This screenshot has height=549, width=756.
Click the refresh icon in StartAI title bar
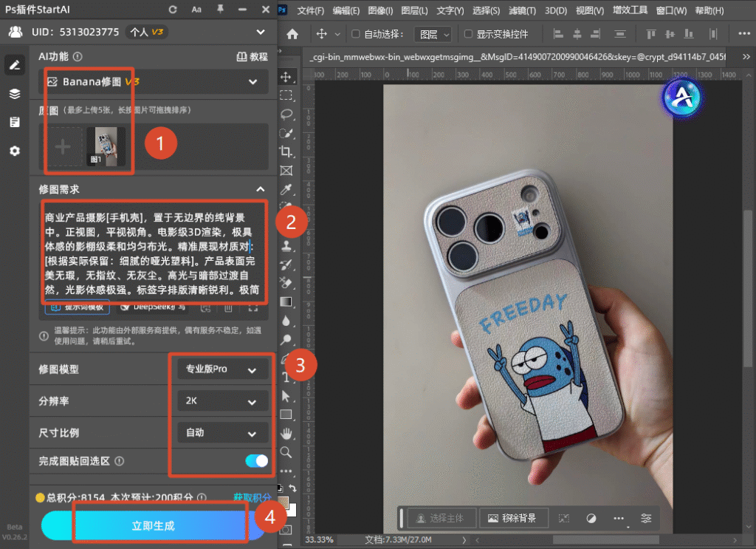tap(173, 9)
